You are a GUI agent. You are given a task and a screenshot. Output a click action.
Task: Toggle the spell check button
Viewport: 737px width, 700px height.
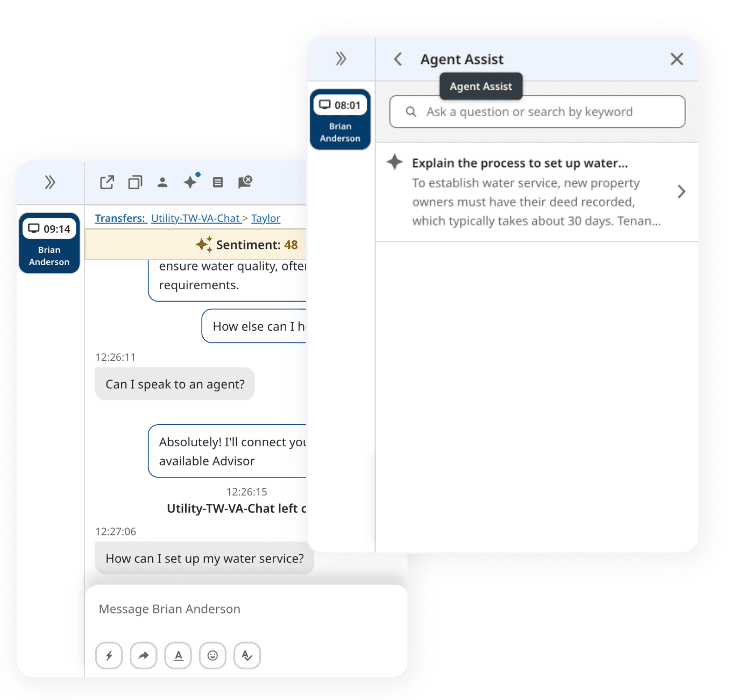coord(247,655)
